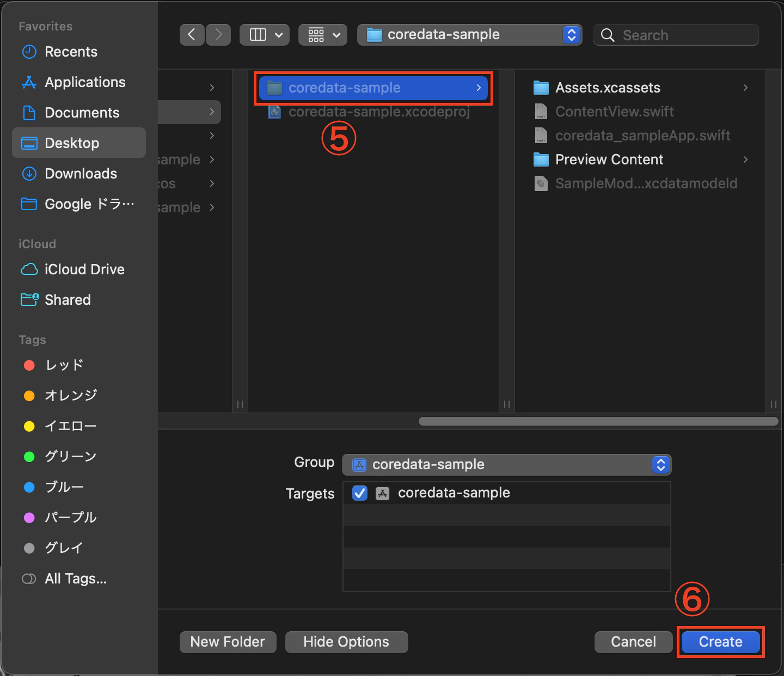Click the New Folder button

pyautogui.click(x=228, y=642)
